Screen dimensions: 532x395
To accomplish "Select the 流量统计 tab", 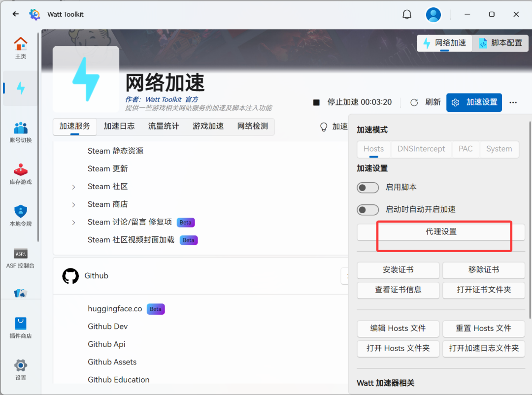I will click(164, 127).
